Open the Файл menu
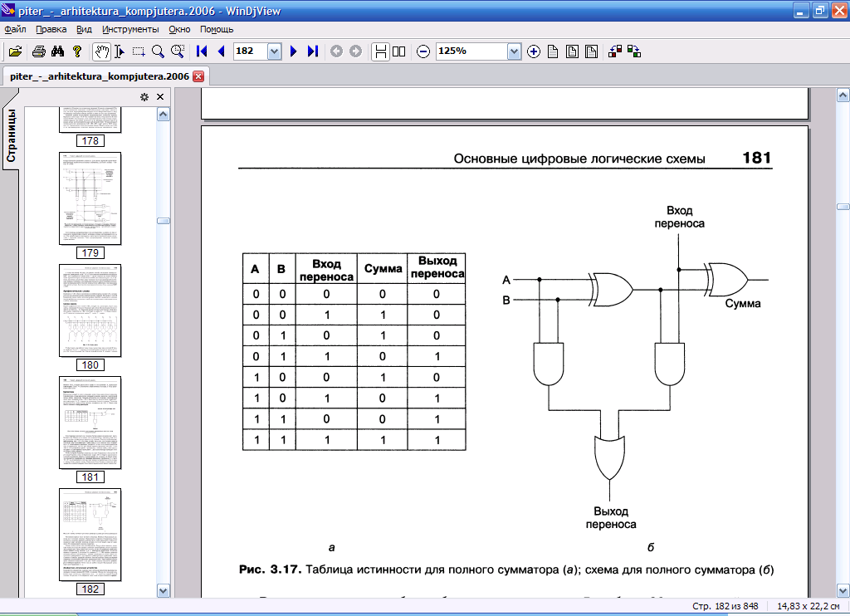850x616 pixels. [x=15, y=29]
